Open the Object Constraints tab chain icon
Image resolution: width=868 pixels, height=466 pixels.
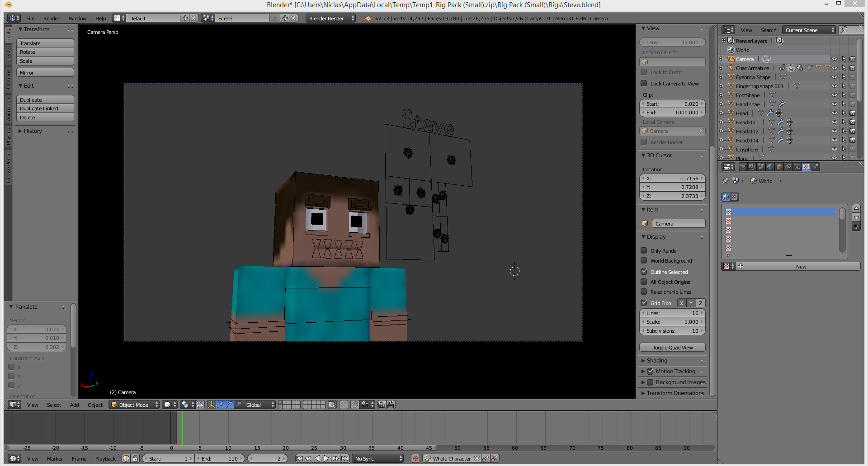click(788, 167)
